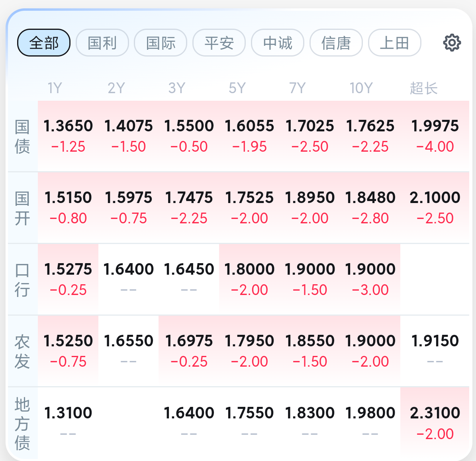
Task: Click 农发 超长 cell 1.9150
Action: tap(435, 351)
